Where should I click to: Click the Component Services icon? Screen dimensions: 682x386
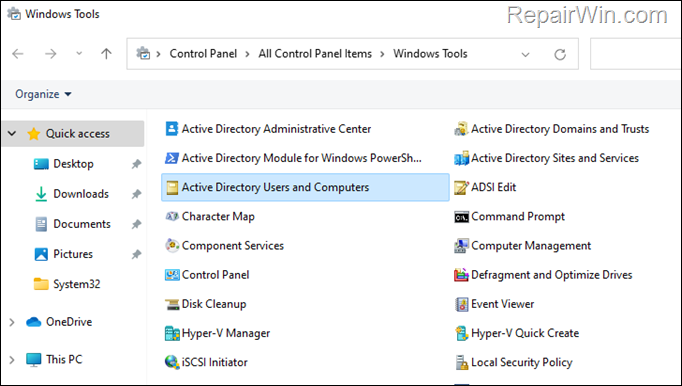(x=172, y=245)
